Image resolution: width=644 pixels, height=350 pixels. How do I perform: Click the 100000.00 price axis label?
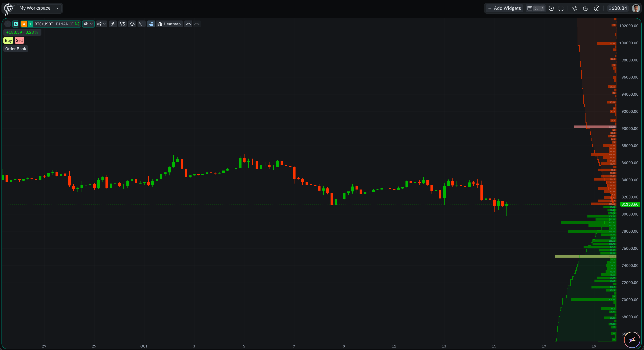tap(628, 43)
